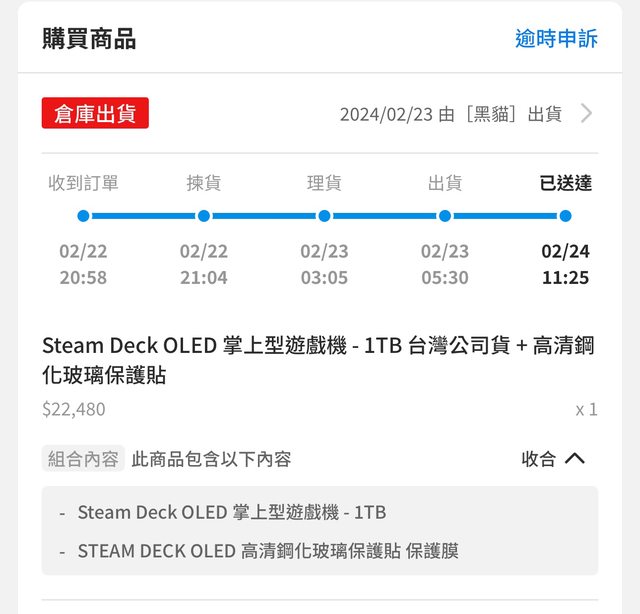Image resolution: width=640 pixels, height=614 pixels.
Task: Open shipping details chevron arrow
Action: 586,113
